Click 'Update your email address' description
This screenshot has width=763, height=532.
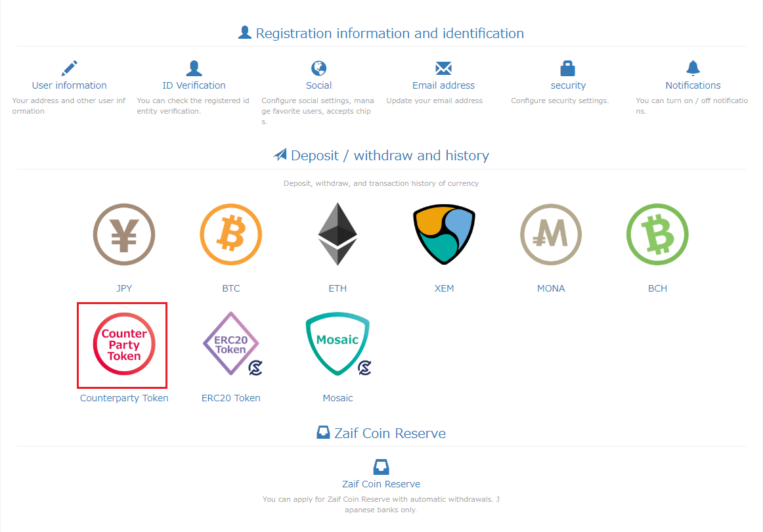coord(435,100)
